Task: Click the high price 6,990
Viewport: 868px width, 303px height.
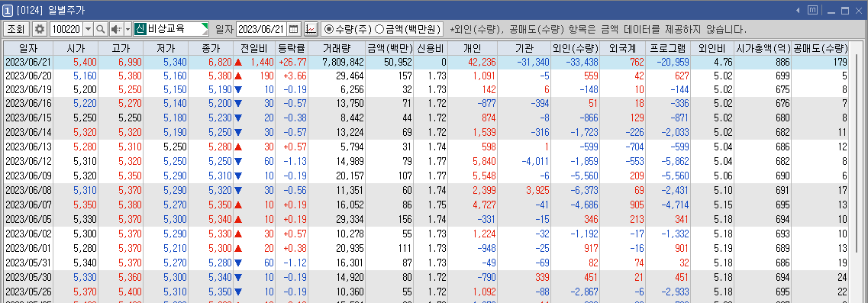Action: coord(130,62)
